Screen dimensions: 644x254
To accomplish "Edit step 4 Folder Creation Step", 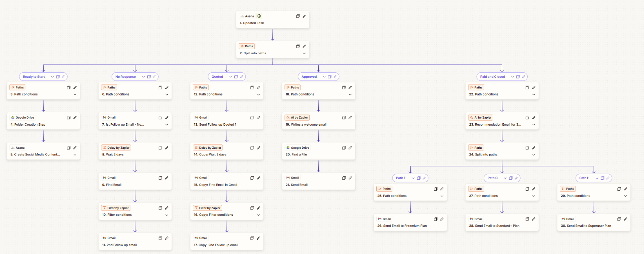I will 75,118.
